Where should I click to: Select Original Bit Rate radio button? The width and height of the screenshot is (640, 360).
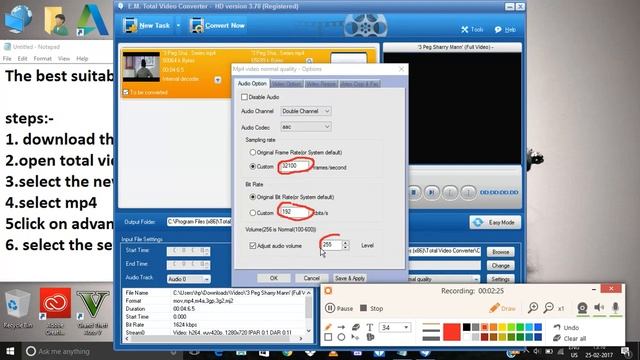tap(252, 197)
